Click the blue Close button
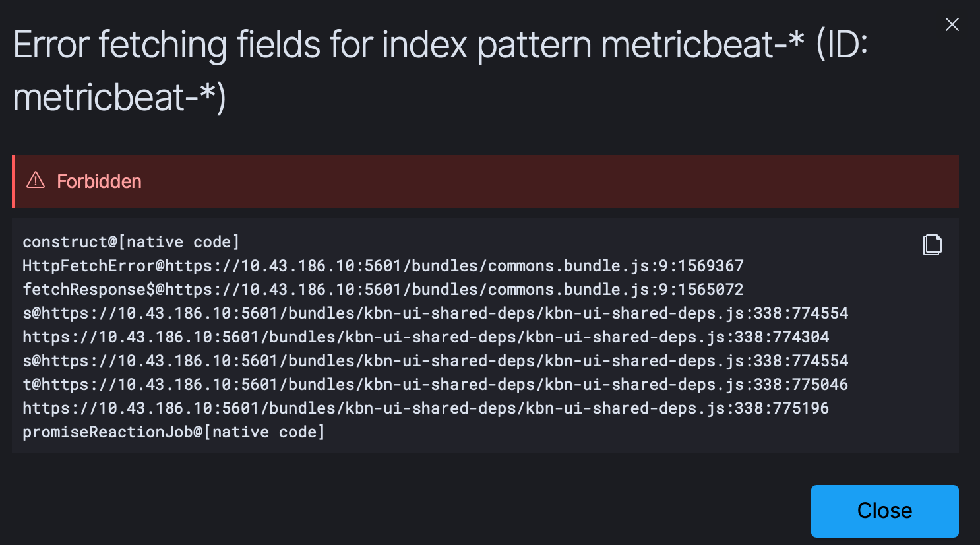Viewport: 980px width, 545px height. click(884, 511)
